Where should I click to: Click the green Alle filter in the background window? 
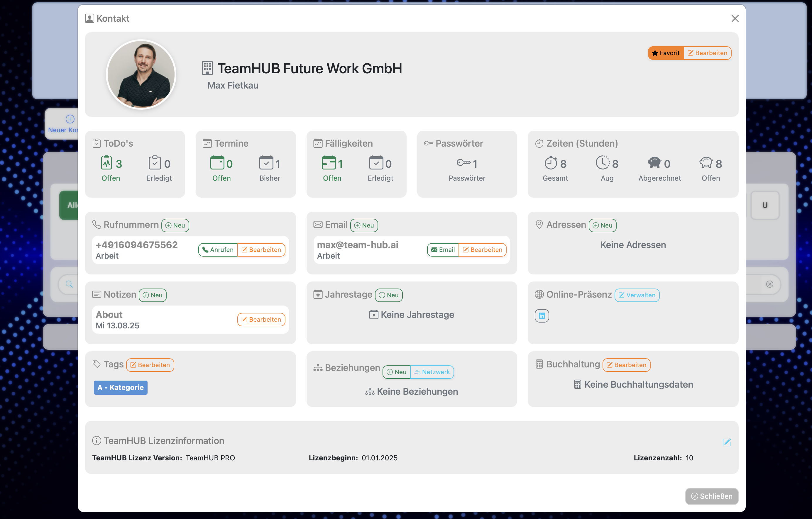(x=69, y=205)
